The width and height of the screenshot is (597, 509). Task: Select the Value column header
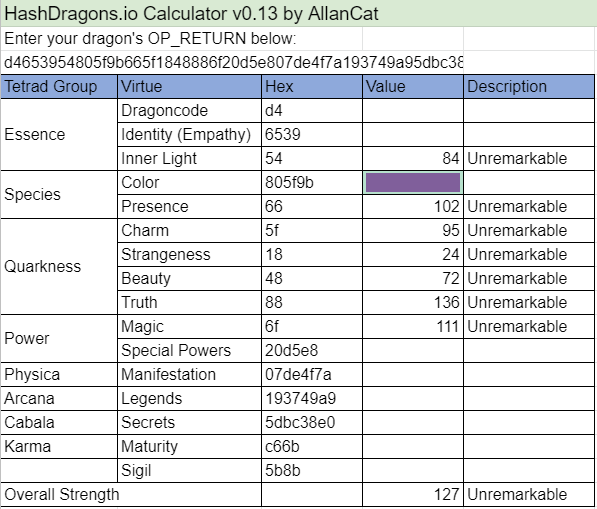413,86
